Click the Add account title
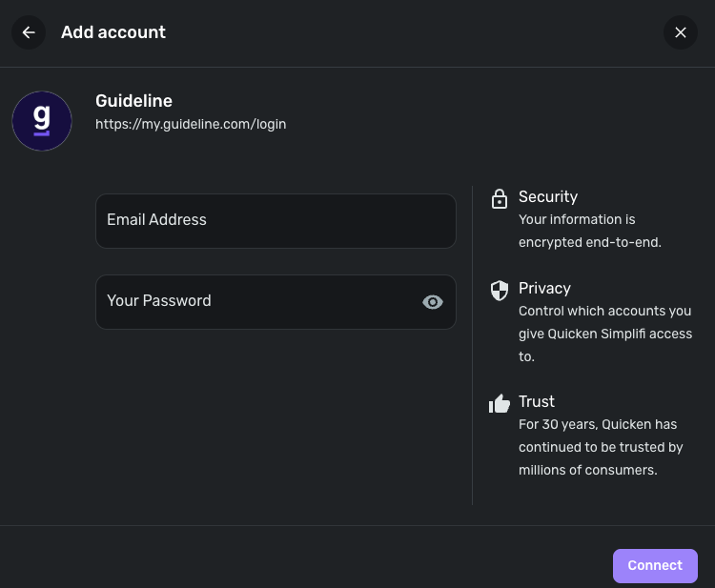Viewport: 715px width, 588px height. [x=113, y=32]
